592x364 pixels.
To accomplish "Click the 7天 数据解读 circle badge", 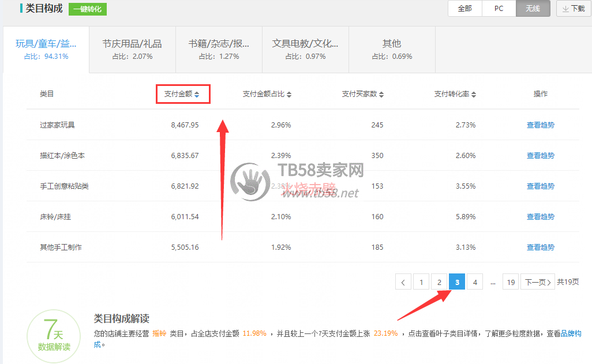I will tap(54, 336).
